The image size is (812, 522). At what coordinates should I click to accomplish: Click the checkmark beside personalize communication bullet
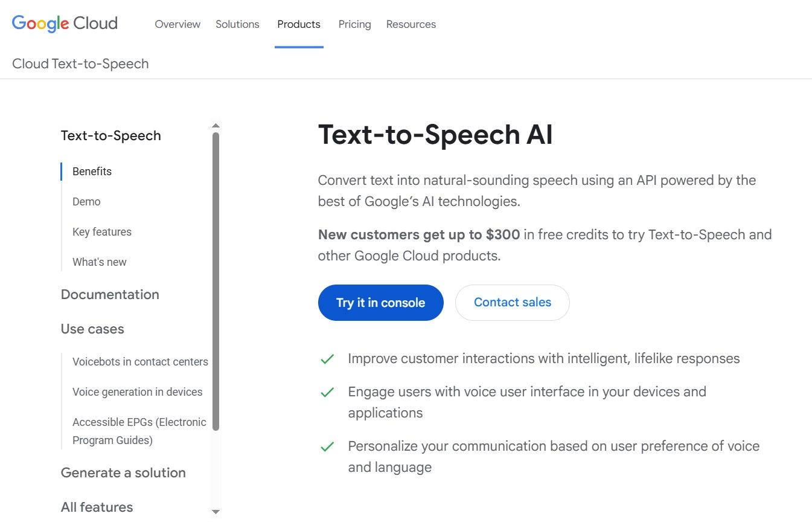pos(327,446)
